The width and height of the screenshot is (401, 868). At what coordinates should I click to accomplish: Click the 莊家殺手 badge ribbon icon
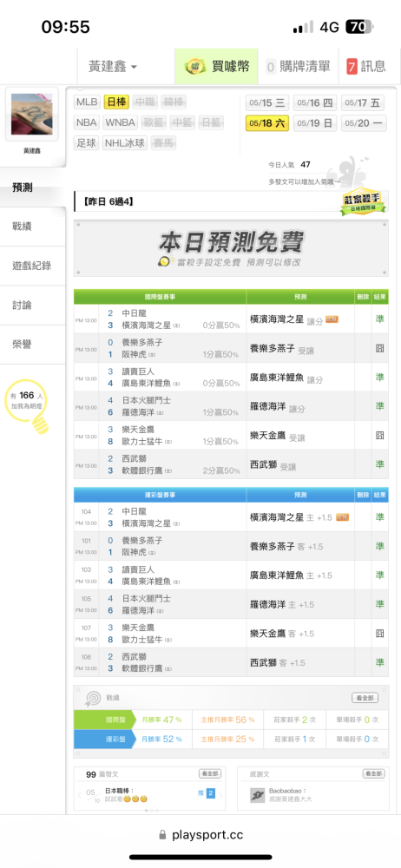point(363,202)
